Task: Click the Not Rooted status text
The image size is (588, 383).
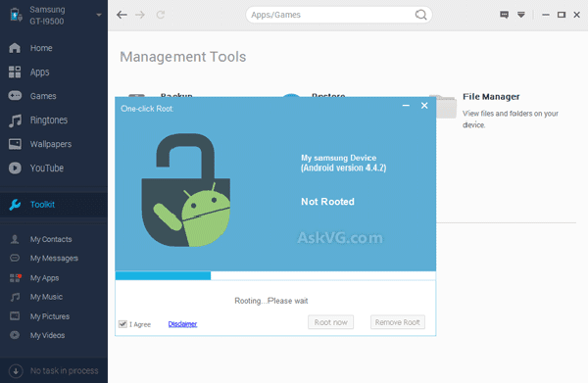Action: pos(327,202)
